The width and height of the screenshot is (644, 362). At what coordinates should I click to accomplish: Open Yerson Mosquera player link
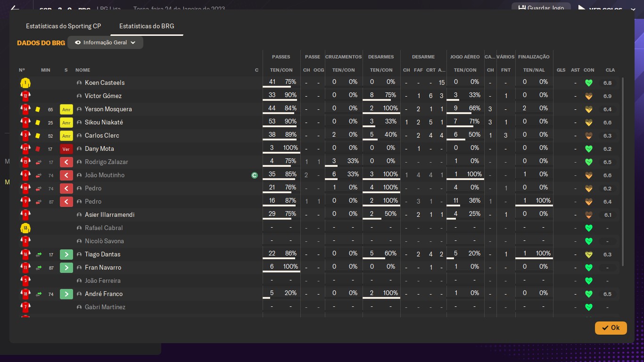coord(108,109)
